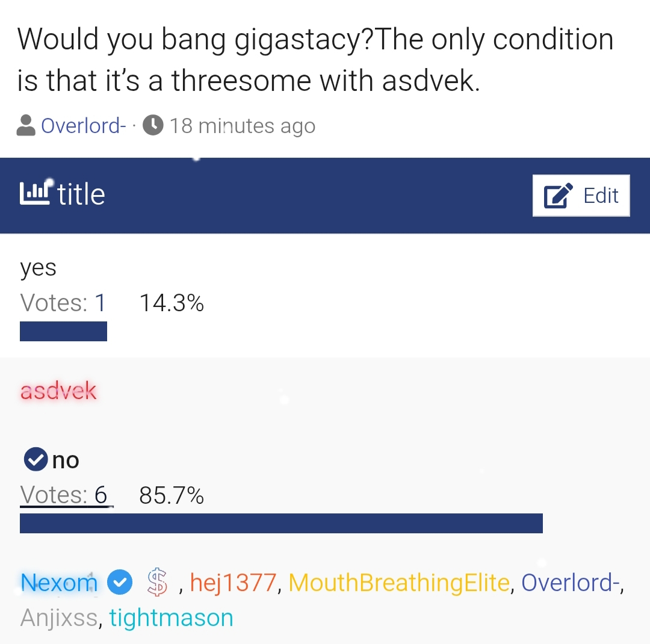Viewport: 650px width, 644px height.
Task: Open Nexom voter profile
Action: [x=59, y=583]
